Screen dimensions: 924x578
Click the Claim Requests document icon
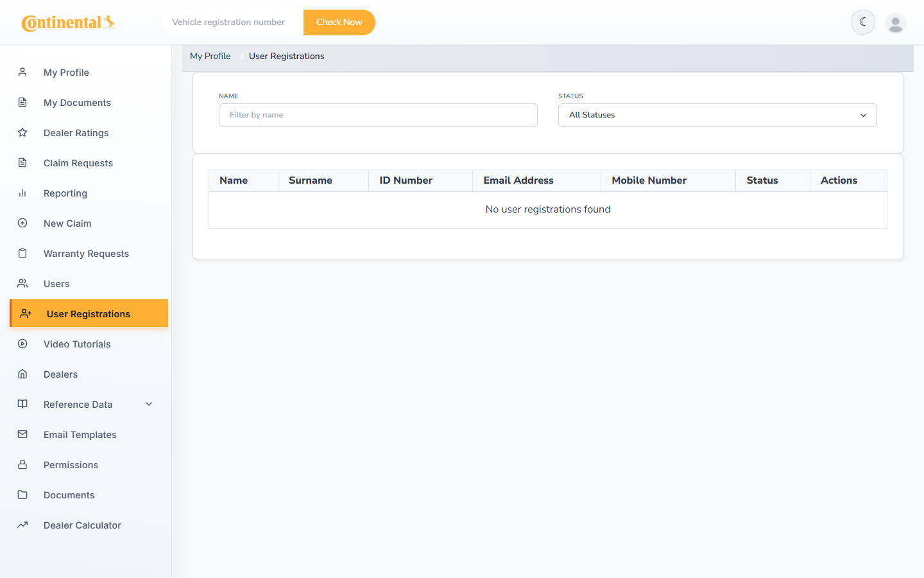(22, 162)
